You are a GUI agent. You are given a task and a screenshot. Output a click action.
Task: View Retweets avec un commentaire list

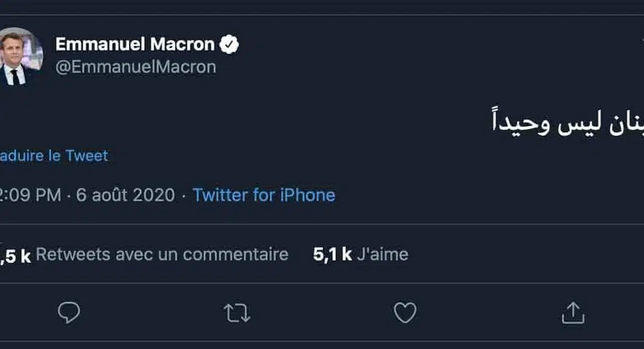(x=162, y=254)
